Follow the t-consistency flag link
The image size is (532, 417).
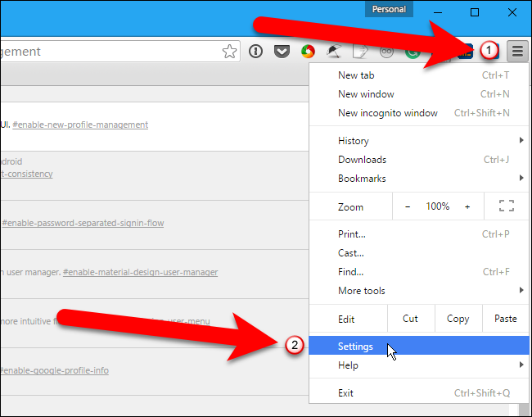pyautogui.click(x=26, y=174)
